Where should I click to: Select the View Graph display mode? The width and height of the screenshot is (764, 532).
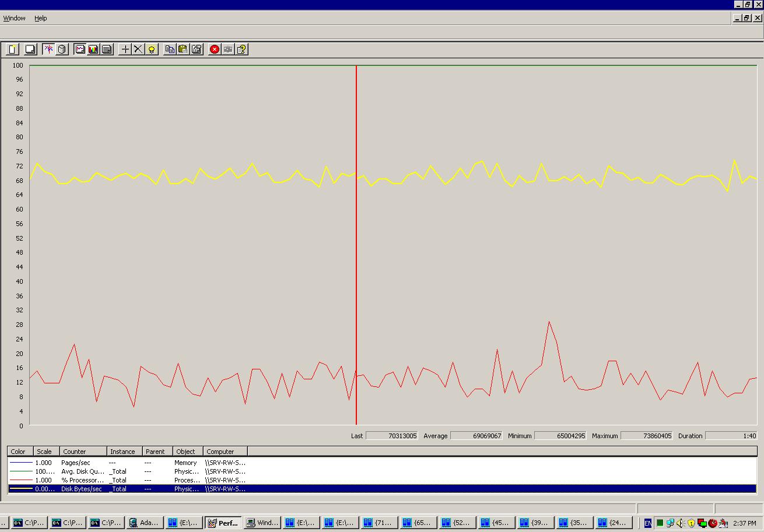click(80, 50)
